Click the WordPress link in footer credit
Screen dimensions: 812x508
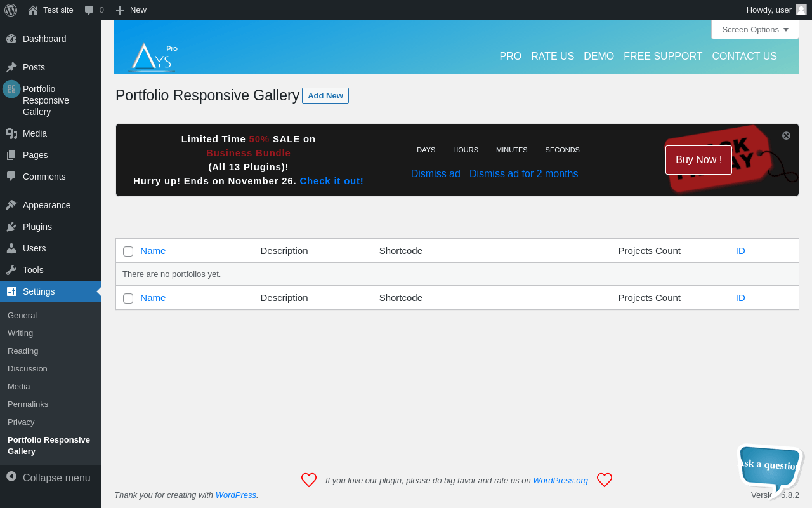(x=235, y=495)
